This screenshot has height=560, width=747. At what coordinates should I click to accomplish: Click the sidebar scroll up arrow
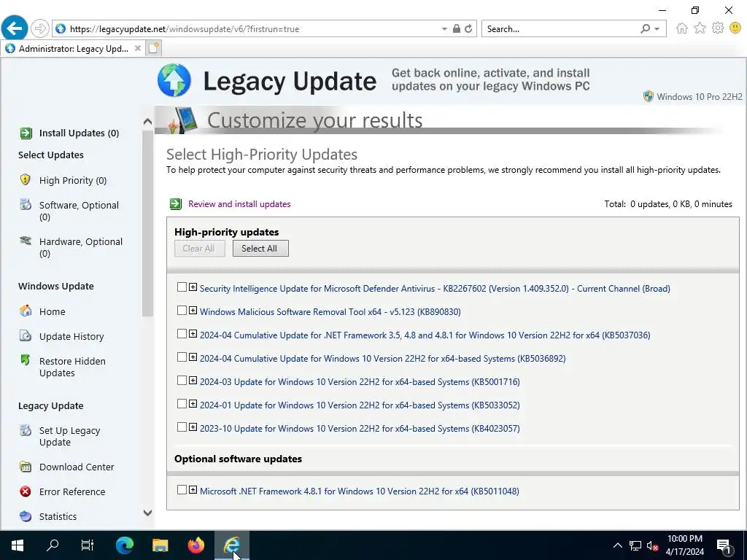pyautogui.click(x=147, y=122)
